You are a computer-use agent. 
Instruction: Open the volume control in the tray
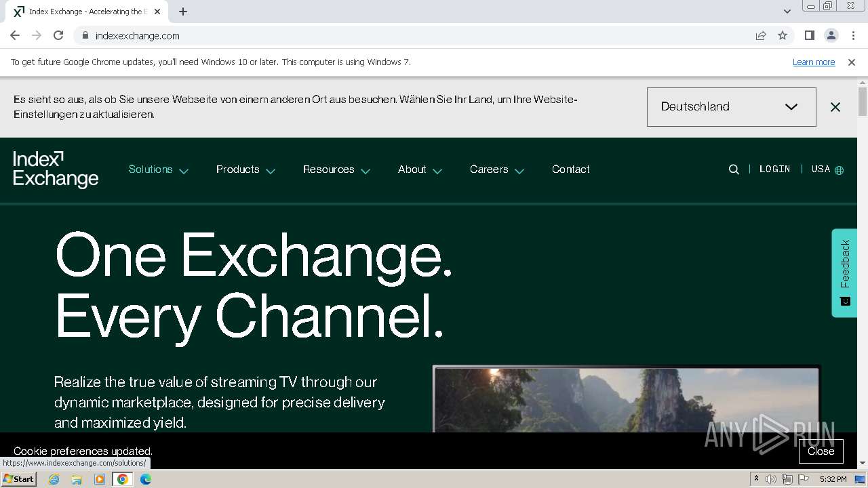771,479
